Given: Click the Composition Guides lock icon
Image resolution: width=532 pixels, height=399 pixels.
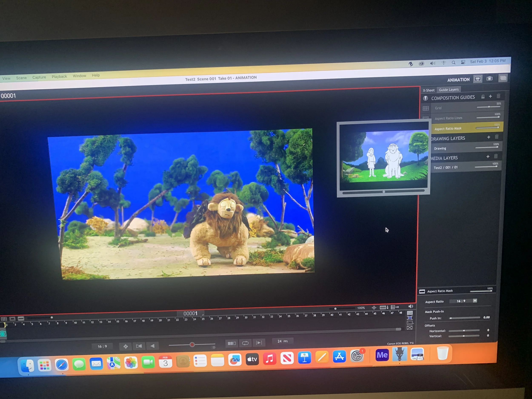Looking at the screenshot, I should coord(483,97).
